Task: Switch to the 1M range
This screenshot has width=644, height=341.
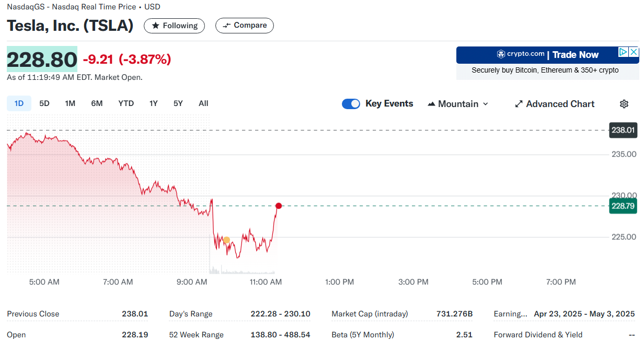Action: click(70, 103)
